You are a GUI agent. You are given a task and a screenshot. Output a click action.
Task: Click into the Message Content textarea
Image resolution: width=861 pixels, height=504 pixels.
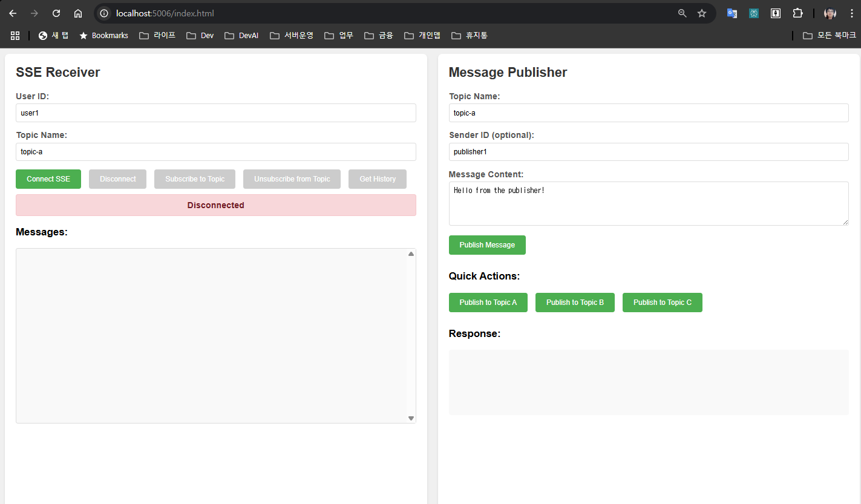coord(648,204)
